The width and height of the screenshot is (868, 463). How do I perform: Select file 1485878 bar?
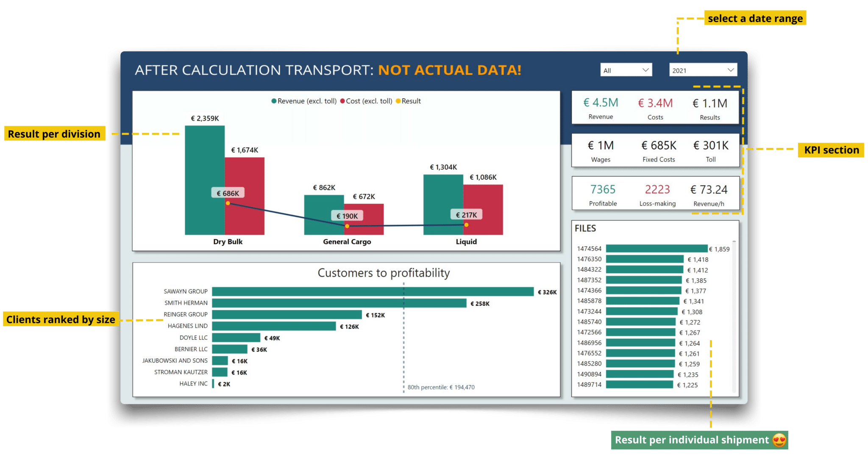coord(643,301)
